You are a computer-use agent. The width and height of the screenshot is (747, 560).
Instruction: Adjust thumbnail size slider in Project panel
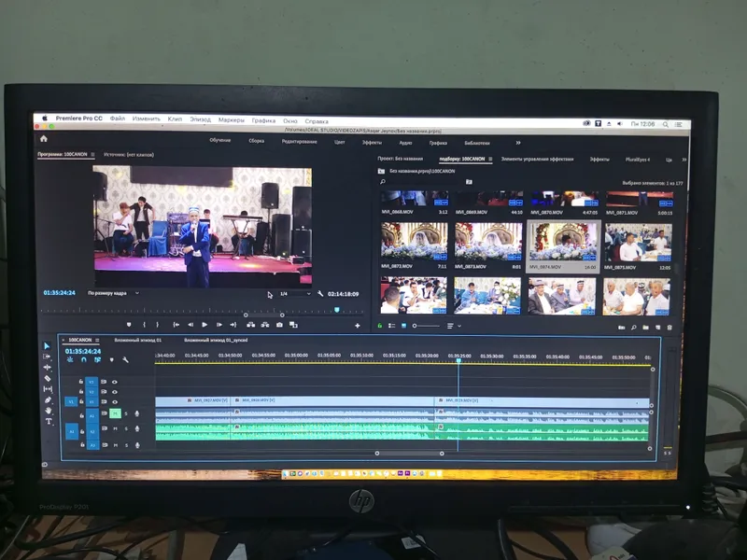pos(426,326)
